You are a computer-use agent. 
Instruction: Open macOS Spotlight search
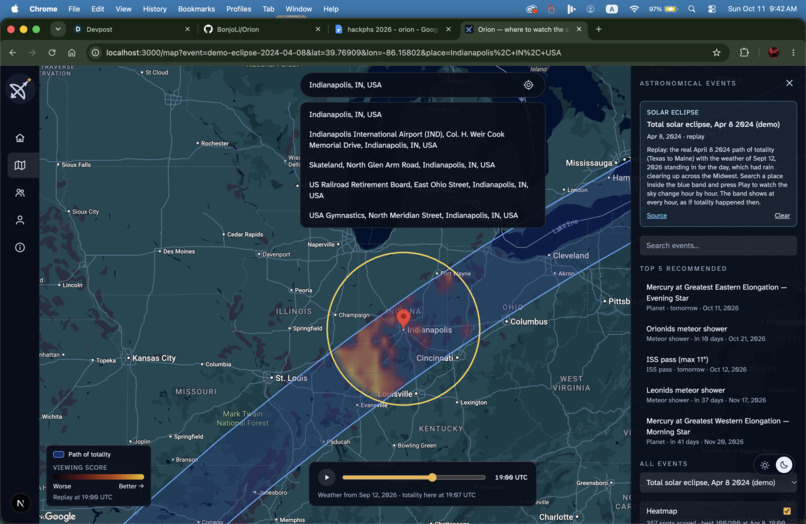(692, 9)
